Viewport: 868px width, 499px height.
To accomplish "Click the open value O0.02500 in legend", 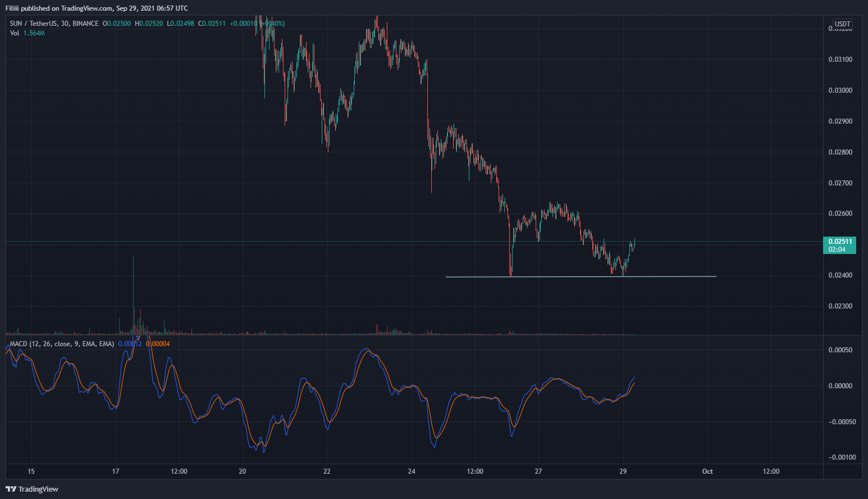I will click(x=117, y=24).
